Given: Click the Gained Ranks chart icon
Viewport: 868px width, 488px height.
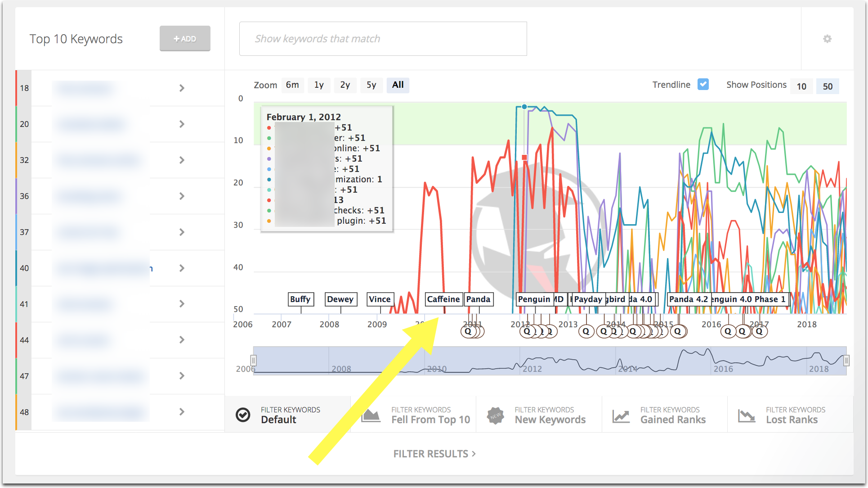Looking at the screenshot, I should (621, 416).
